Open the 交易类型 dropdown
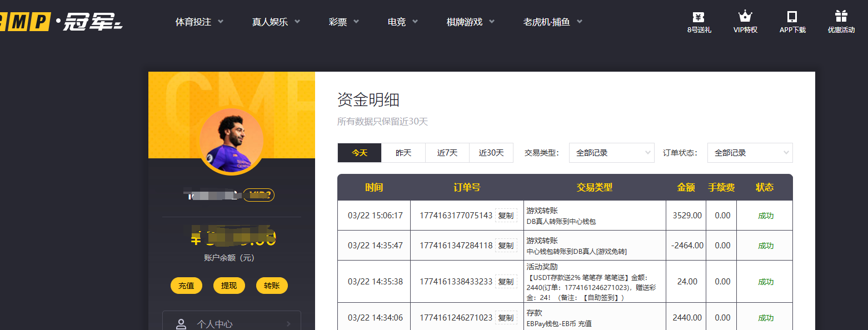This screenshot has height=330, width=868. tap(611, 153)
